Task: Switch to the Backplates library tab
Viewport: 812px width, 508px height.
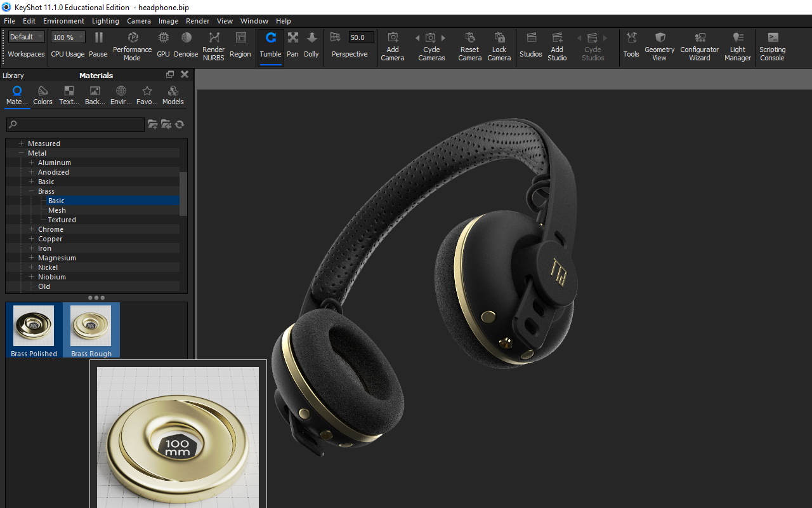Action: [x=95, y=96]
